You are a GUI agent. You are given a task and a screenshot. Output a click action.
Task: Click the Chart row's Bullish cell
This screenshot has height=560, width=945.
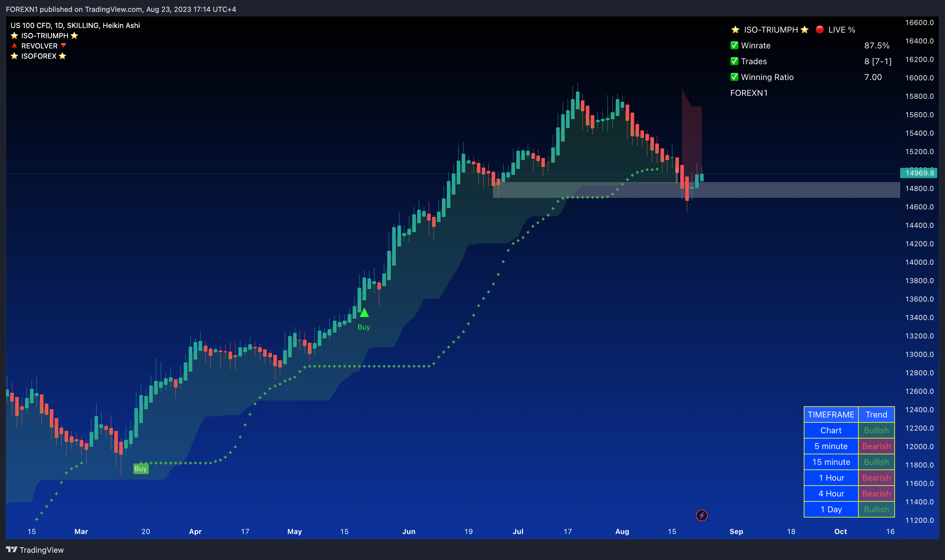(876, 430)
